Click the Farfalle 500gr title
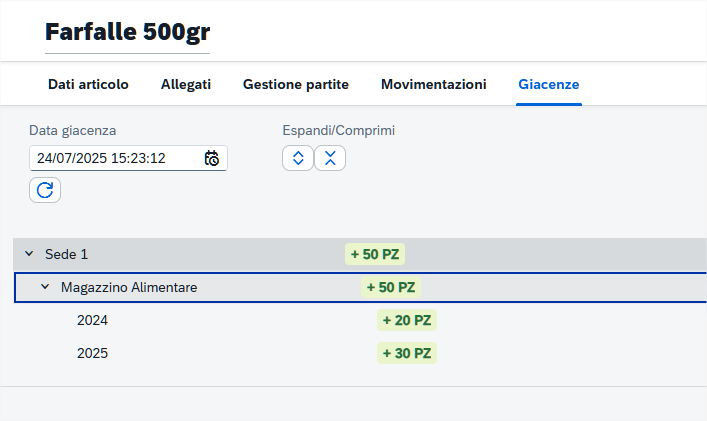The height and width of the screenshot is (421, 707). click(x=128, y=32)
